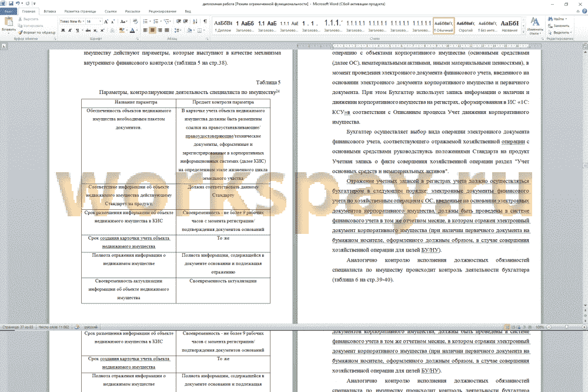Justify the paragraph text
The height and width of the screenshot is (392, 588).
pyautogui.click(x=167, y=31)
